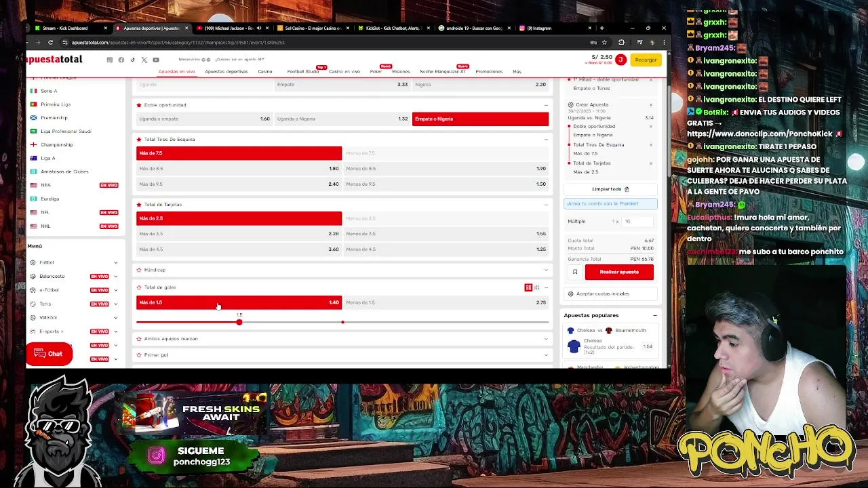Open the Promociones nav item
Viewport: 868px width, 488px height.
489,71
